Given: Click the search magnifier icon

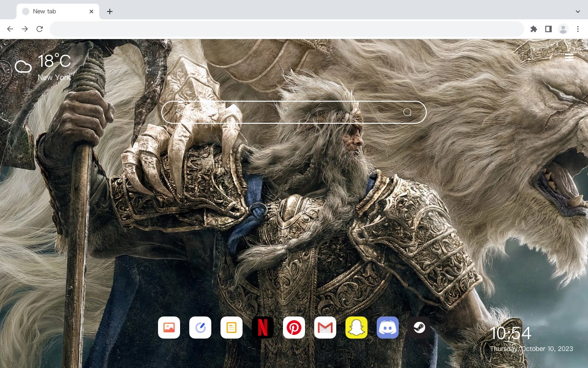Looking at the screenshot, I should pos(407,112).
